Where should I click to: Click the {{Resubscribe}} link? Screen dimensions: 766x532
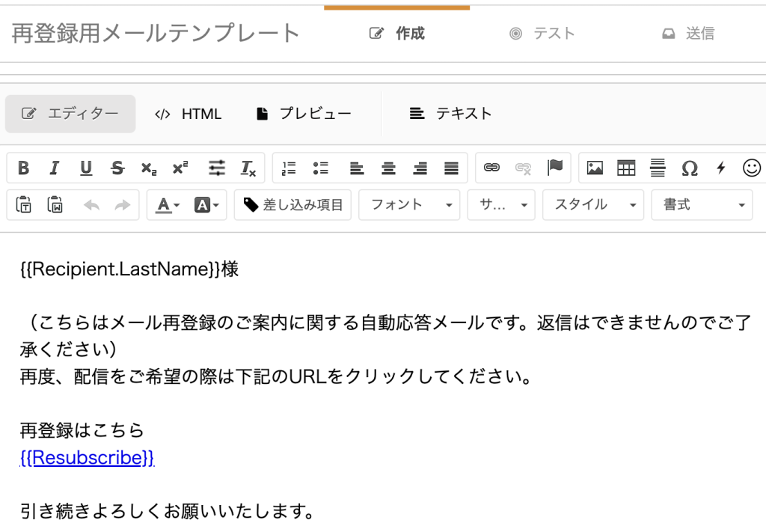pos(87,458)
